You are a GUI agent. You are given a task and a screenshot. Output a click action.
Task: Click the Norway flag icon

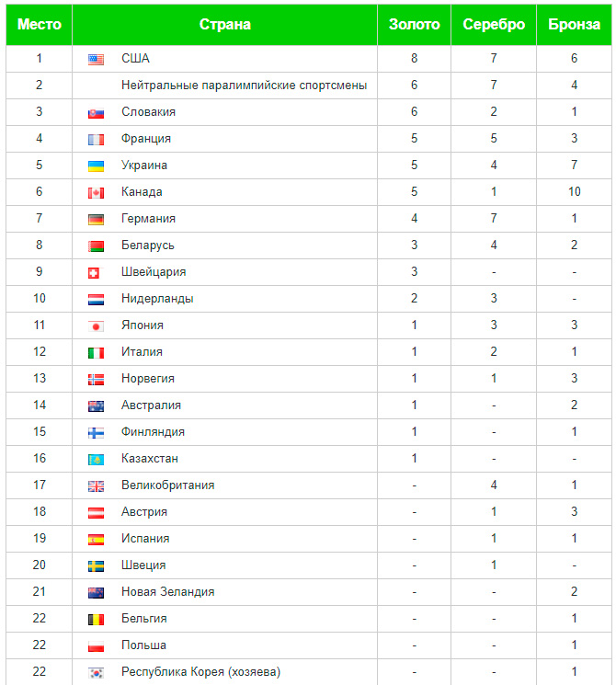click(96, 380)
